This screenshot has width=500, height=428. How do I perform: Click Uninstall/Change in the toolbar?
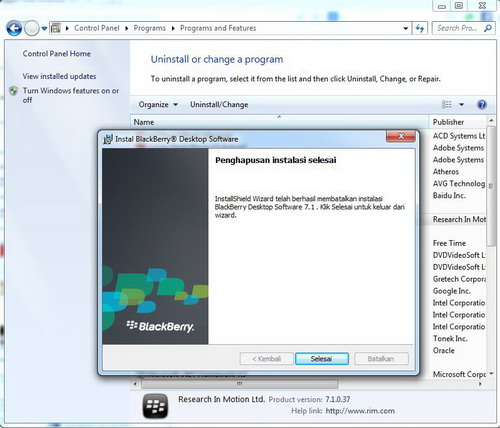point(219,105)
